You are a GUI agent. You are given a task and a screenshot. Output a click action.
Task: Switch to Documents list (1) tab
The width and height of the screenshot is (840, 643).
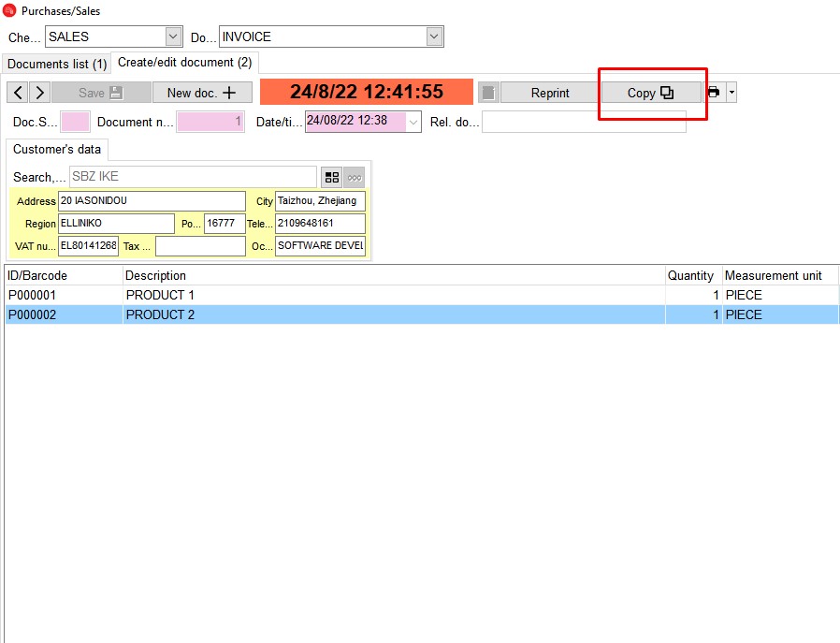click(x=57, y=64)
